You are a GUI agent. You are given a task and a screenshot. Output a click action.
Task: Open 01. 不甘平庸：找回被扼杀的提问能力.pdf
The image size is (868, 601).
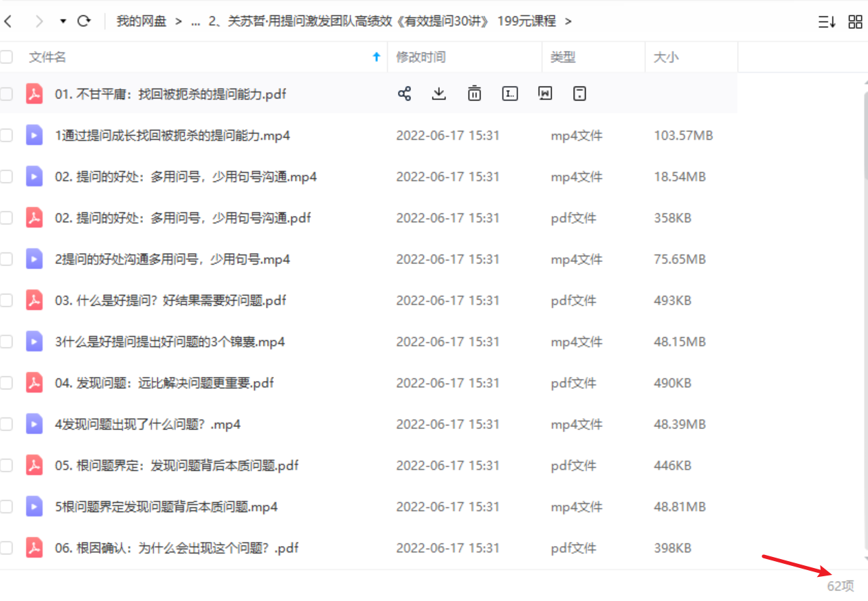click(170, 94)
